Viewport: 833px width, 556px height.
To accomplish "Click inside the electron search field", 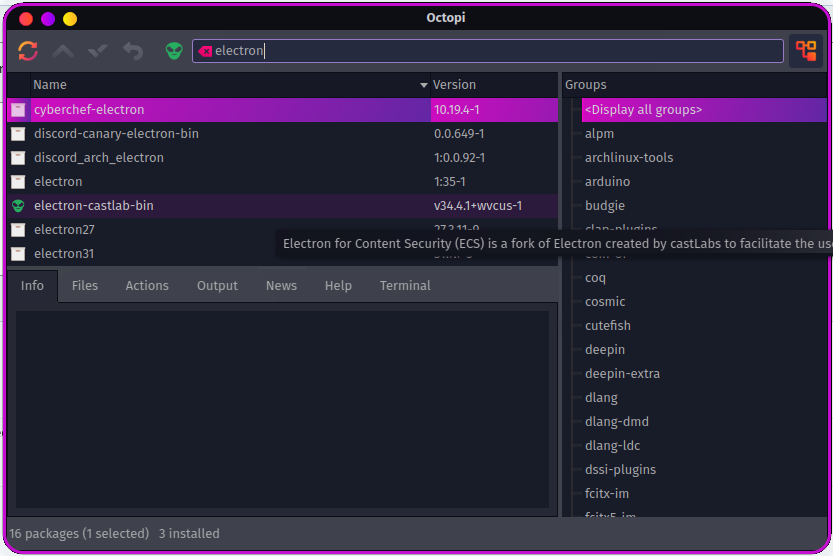I will (488, 51).
